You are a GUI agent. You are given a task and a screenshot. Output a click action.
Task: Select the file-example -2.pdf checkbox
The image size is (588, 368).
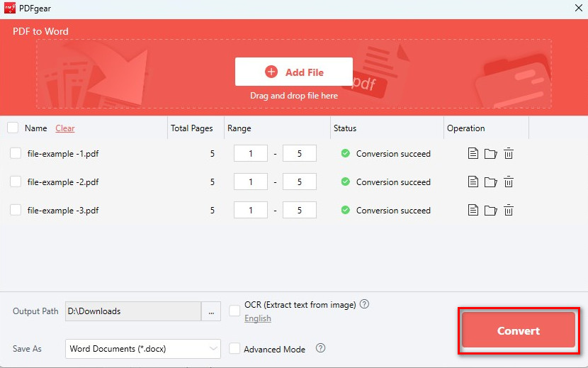(x=16, y=182)
